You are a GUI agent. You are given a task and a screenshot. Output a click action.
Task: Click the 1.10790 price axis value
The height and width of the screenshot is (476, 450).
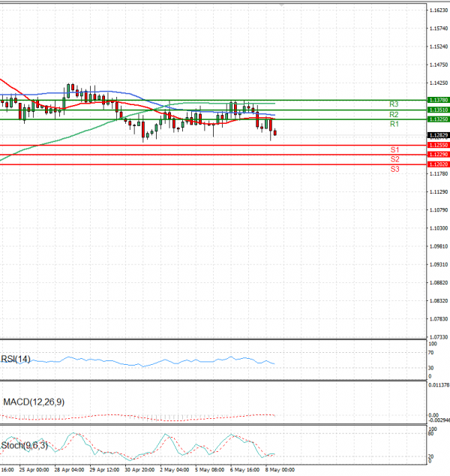(x=439, y=210)
